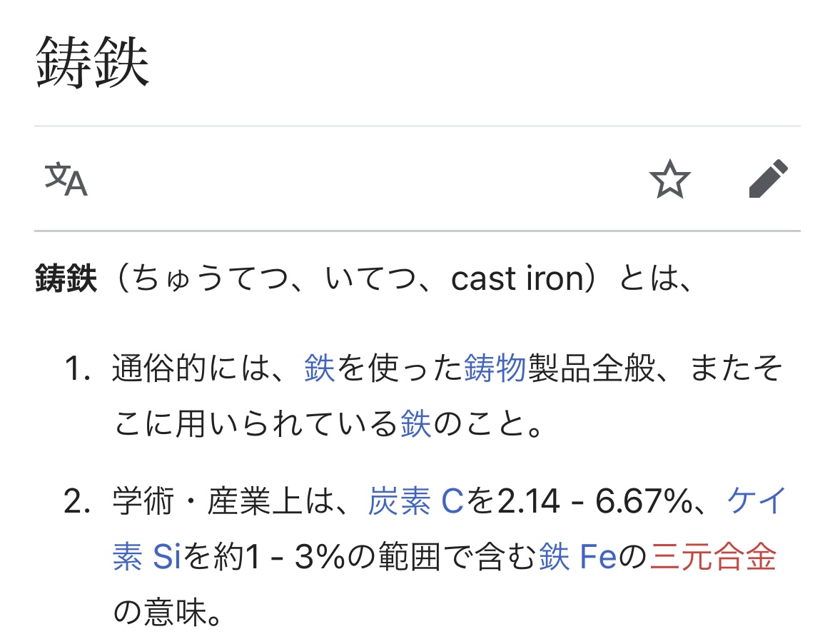Viewport: 835px width, 644px height.
Task: Tap the pencil edit icon
Action: point(768,178)
